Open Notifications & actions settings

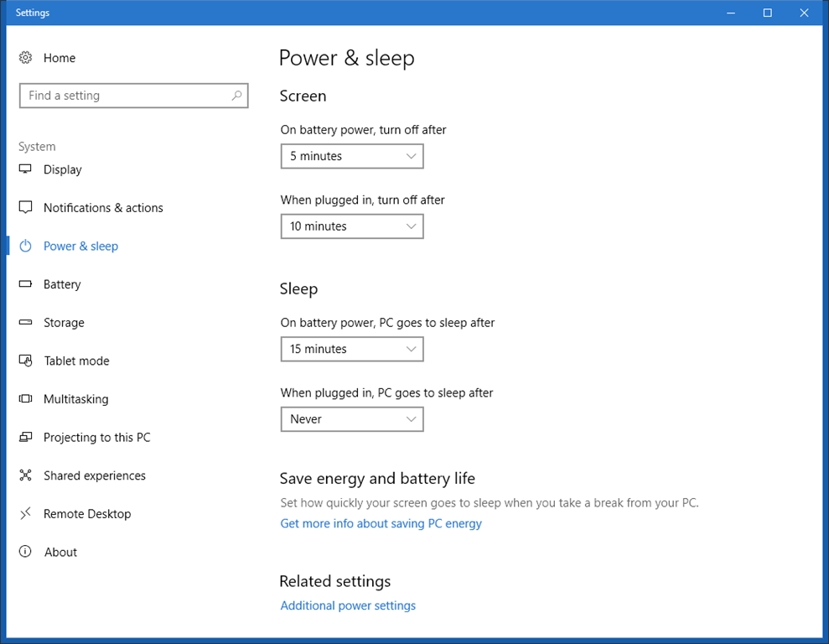pos(25,207)
